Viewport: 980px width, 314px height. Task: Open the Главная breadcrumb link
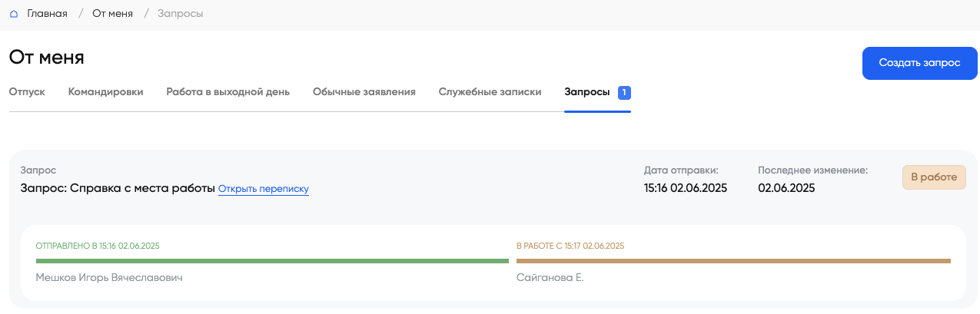click(x=47, y=14)
